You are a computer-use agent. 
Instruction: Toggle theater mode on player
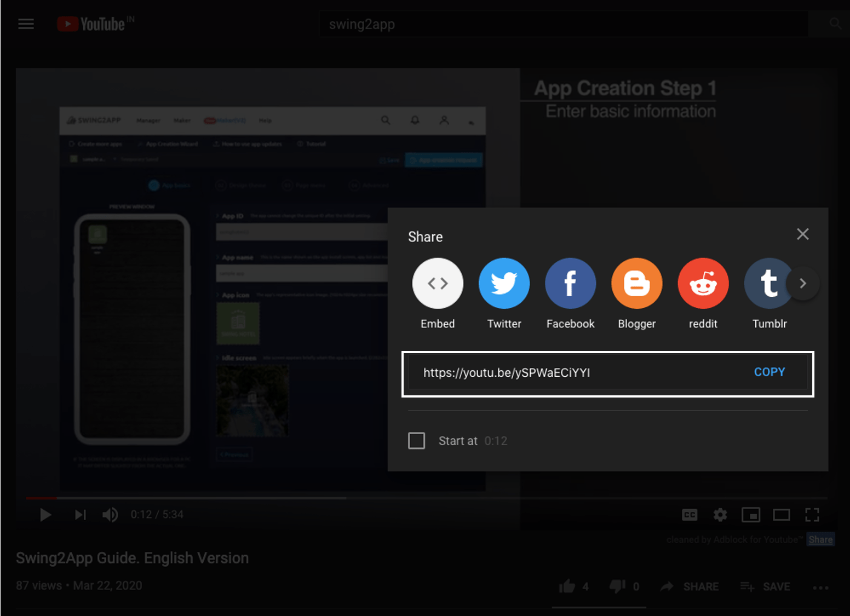(x=781, y=515)
